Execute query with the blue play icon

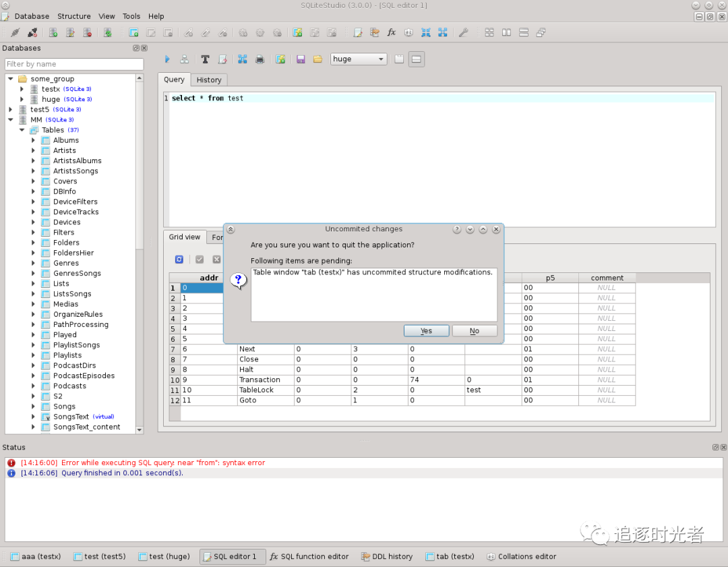168,59
